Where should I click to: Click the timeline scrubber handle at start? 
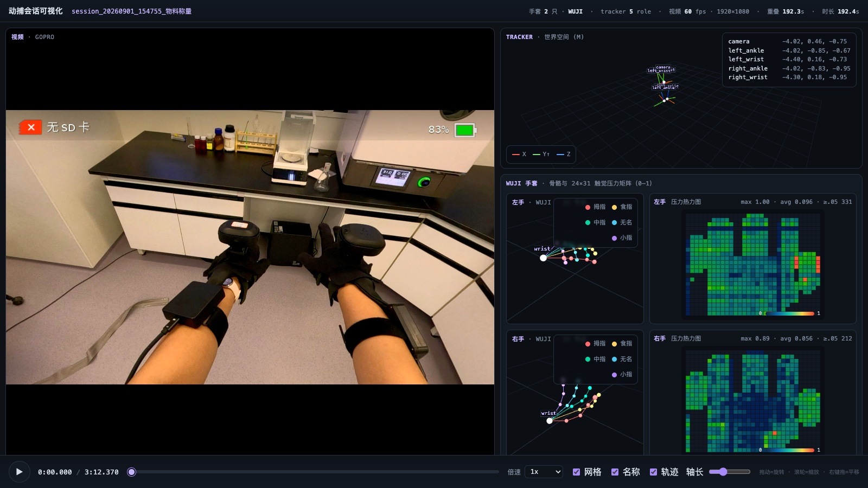point(131,472)
